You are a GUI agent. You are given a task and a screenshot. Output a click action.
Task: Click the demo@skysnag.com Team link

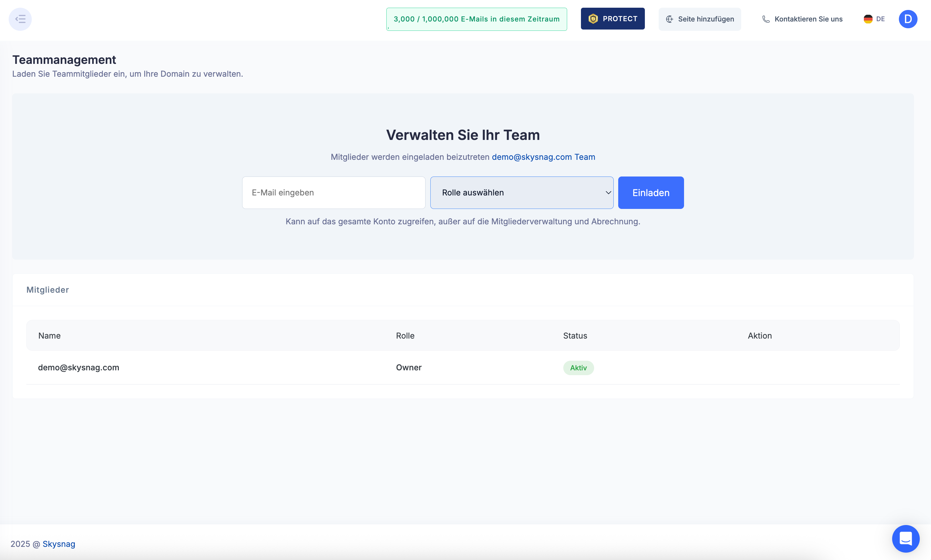pos(543,157)
